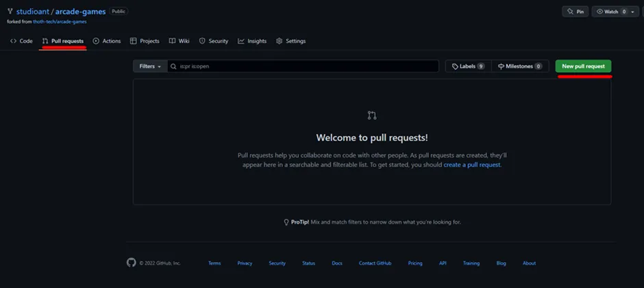Click the GitHub logo in the footer
644x288 pixels.
(132, 263)
